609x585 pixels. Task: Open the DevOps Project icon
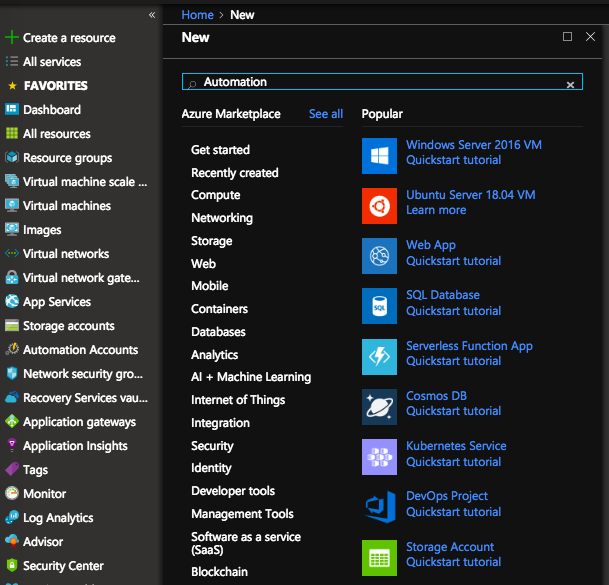click(379, 506)
